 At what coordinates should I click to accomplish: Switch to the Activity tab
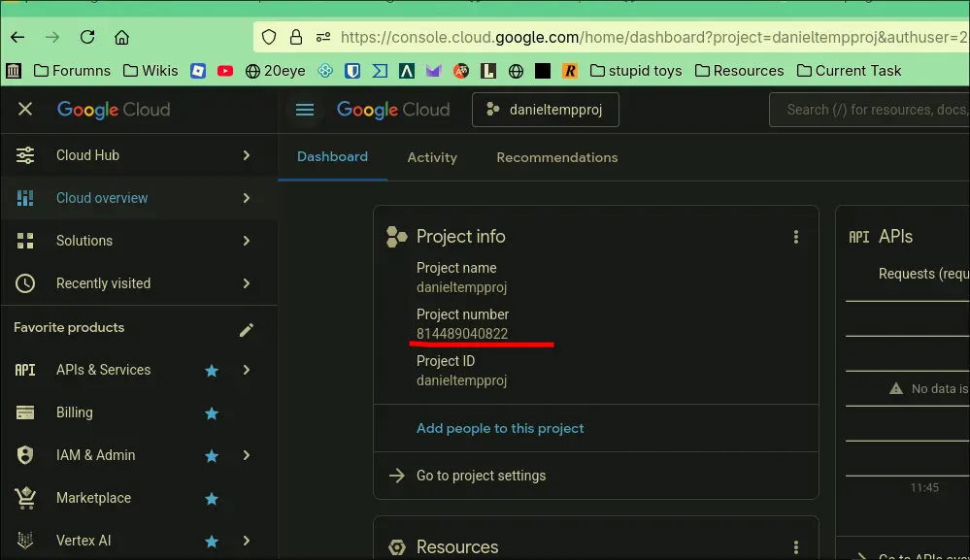432,157
